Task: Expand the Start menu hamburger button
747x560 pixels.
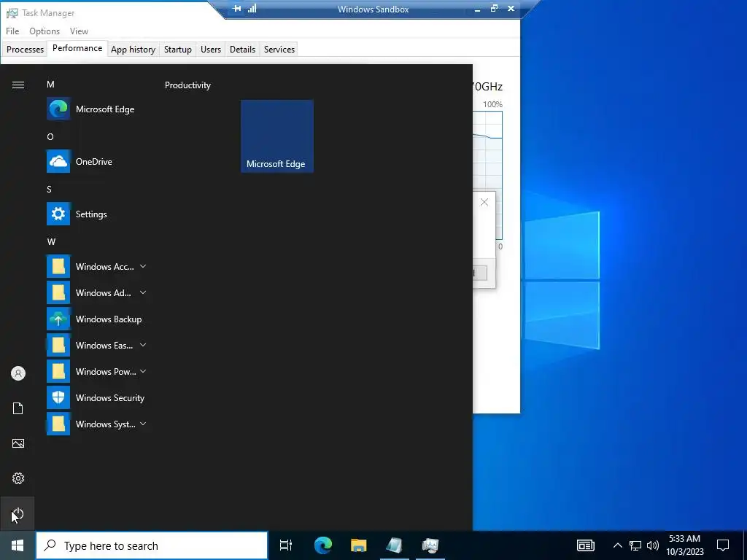Action: pos(18,85)
